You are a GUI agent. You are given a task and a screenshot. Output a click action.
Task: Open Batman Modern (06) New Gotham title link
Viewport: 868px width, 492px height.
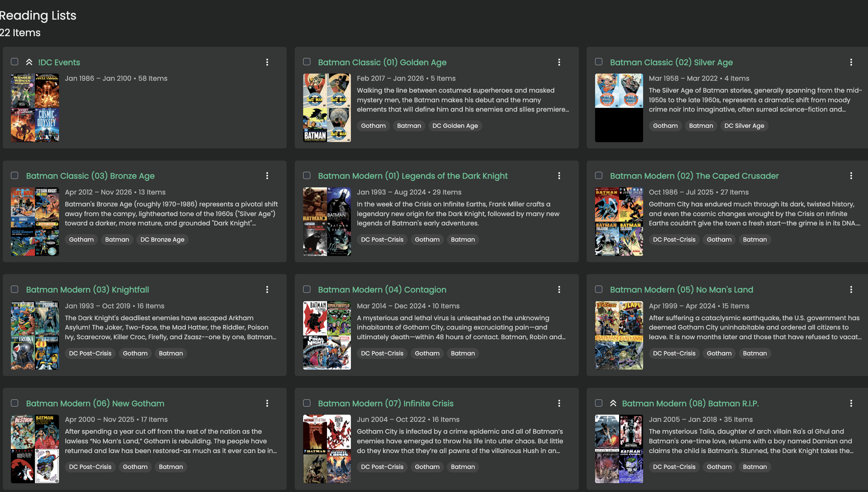point(95,403)
